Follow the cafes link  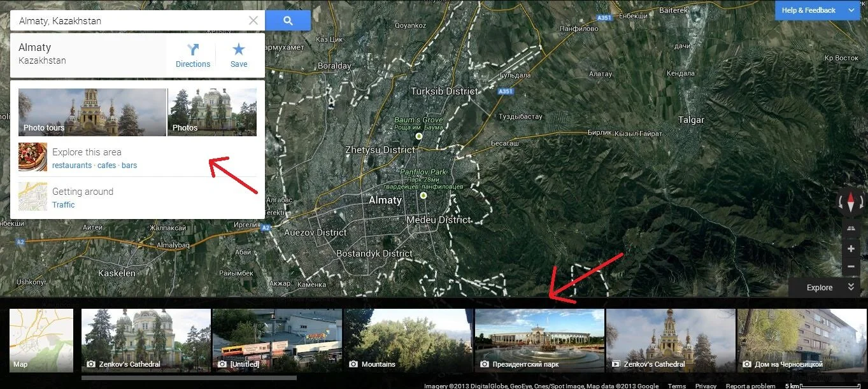pyautogui.click(x=107, y=166)
